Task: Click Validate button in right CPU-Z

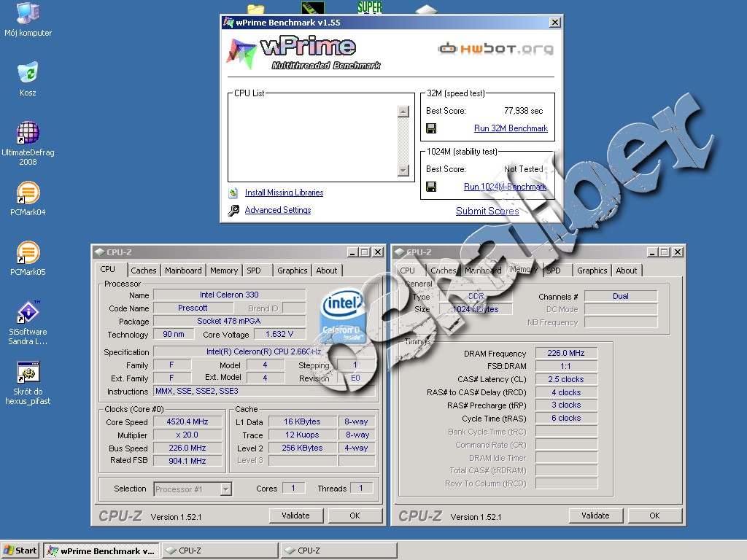Action: pyautogui.click(x=595, y=516)
